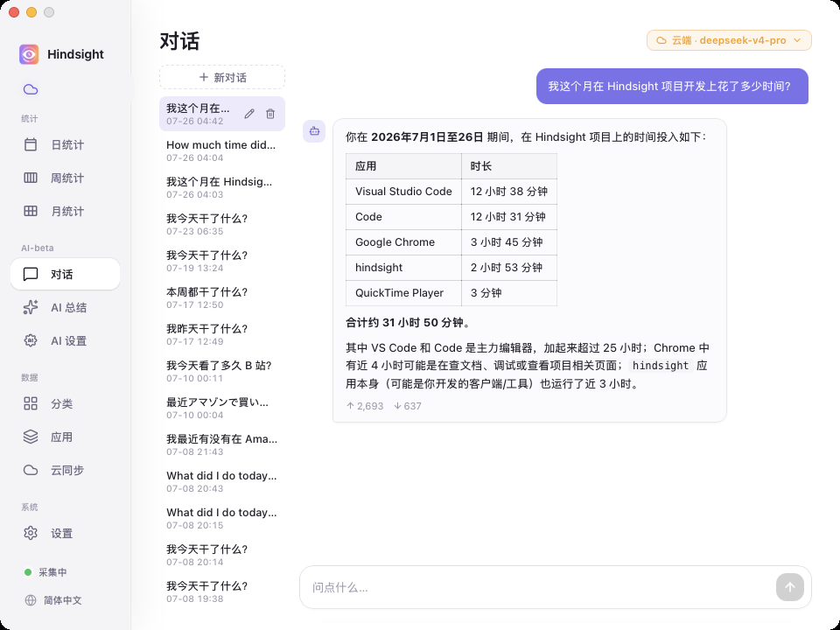Click the AI 设置 gear icon

pos(31,340)
